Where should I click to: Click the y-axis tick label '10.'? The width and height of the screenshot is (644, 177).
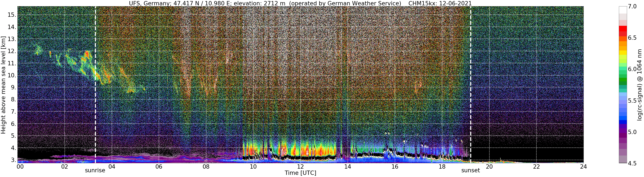coord(12,75)
